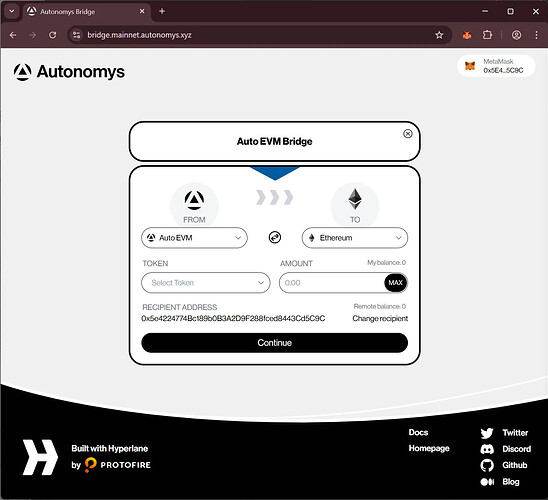Screen dimensions: 548x500
Task: Bookmark this page with the star icon
Action: 439,35
